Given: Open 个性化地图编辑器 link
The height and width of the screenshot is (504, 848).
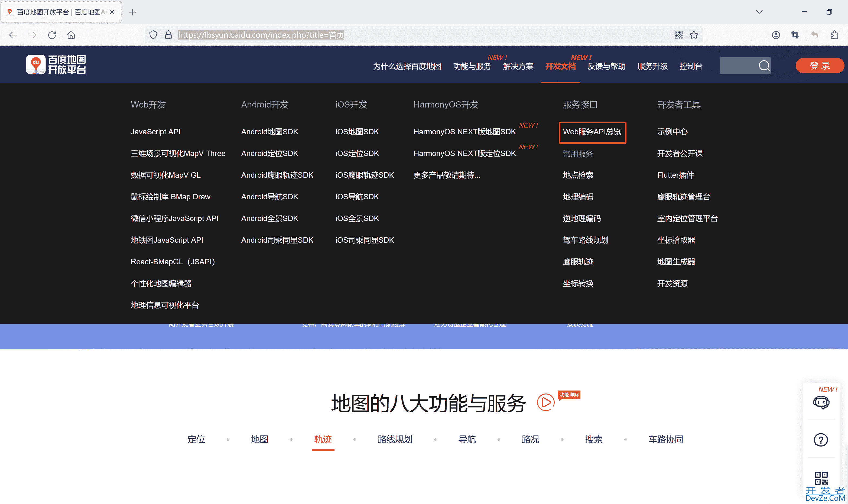Looking at the screenshot, I should [161, 284].
